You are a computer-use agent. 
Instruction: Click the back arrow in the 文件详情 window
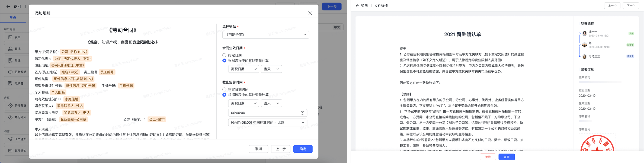[357, 6]
